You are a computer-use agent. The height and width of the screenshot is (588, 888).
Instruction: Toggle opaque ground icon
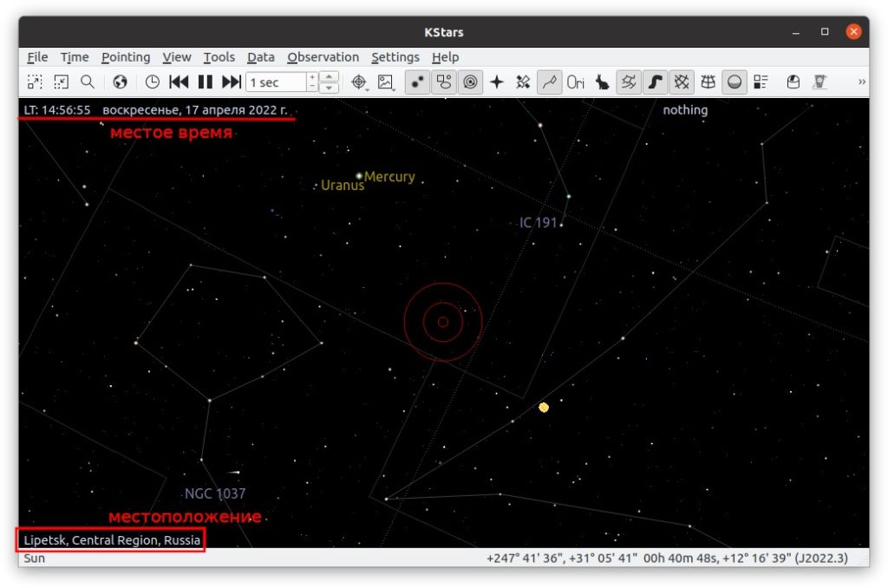(735, 82)
